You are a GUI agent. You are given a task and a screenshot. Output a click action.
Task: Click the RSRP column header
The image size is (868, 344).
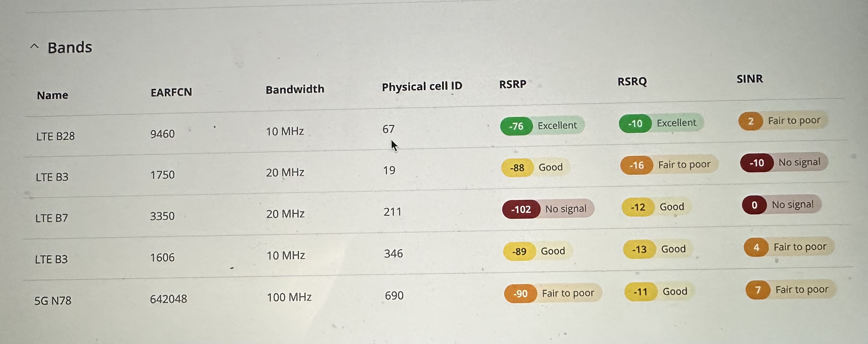(x=513, y=84)
